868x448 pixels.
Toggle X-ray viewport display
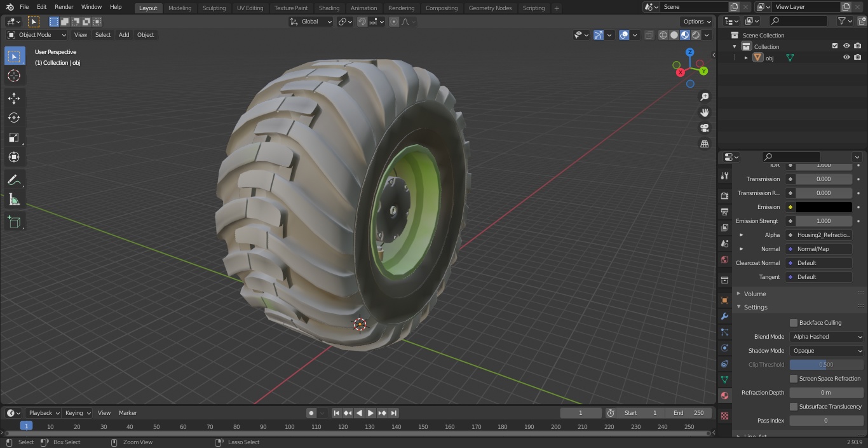(x=649, y=35)
